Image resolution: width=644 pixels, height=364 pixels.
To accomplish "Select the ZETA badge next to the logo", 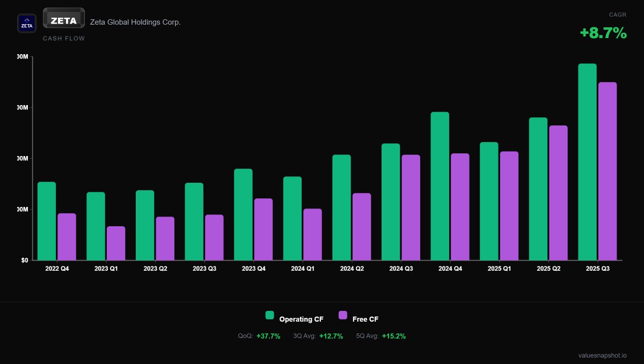I will coord(63,18).
